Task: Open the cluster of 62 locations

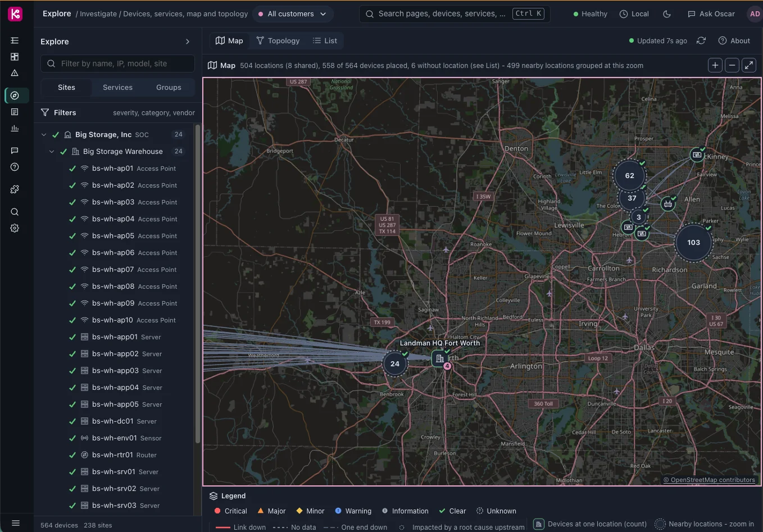Action: click(x=629, y=176)
